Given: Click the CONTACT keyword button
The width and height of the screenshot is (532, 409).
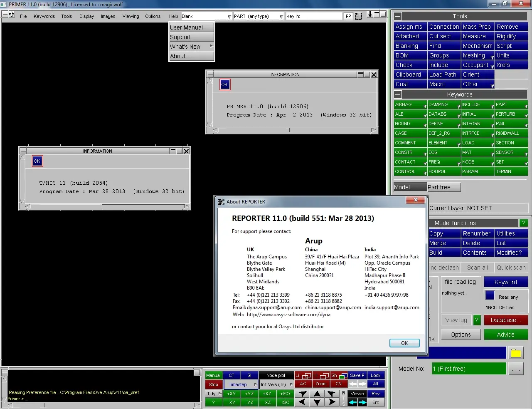Looking at the screenshot, I should coord(410,162).
